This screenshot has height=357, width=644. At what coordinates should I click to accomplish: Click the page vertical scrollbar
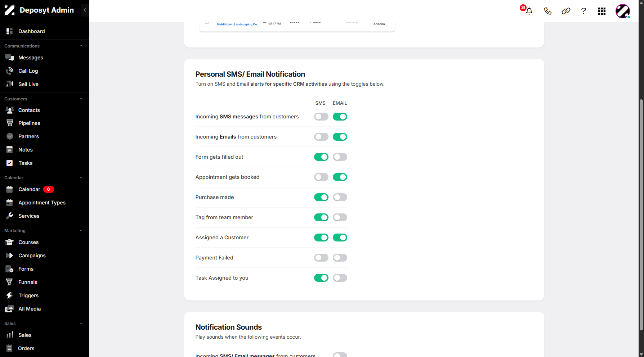point(641,214)
